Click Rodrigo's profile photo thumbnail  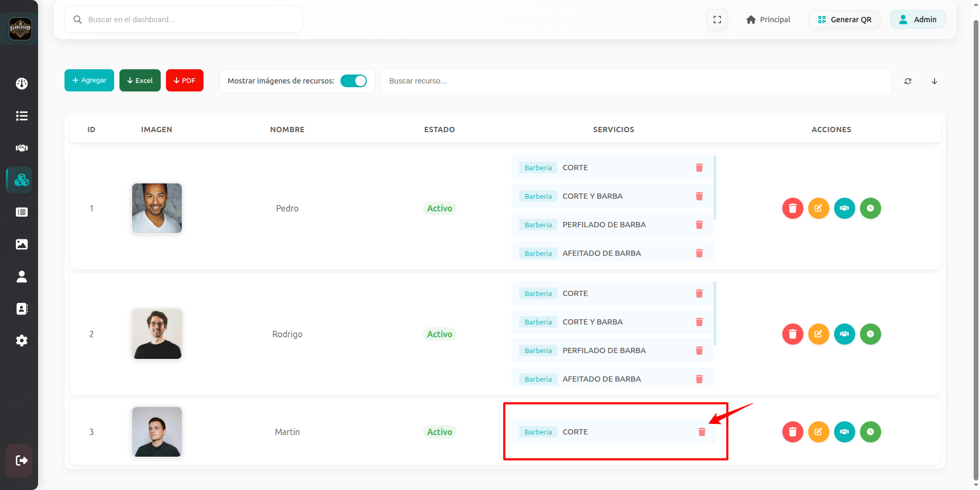point(157,334)
